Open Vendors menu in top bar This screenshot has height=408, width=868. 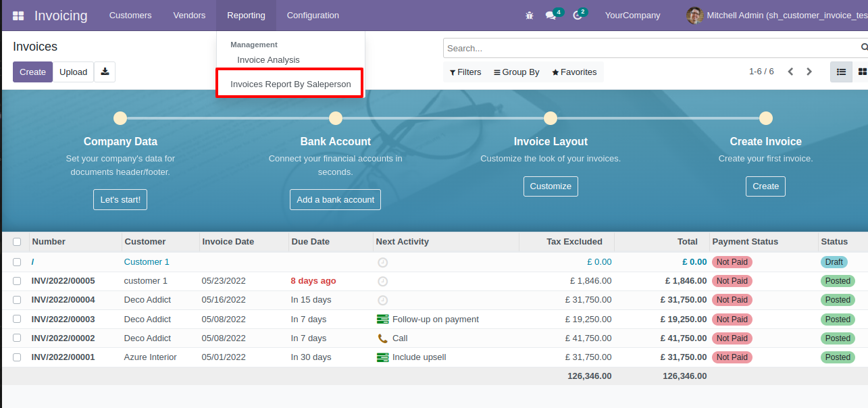tap(189, 16)
